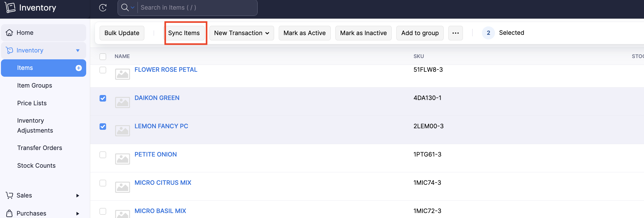Click the search magnifier icon

125,7
